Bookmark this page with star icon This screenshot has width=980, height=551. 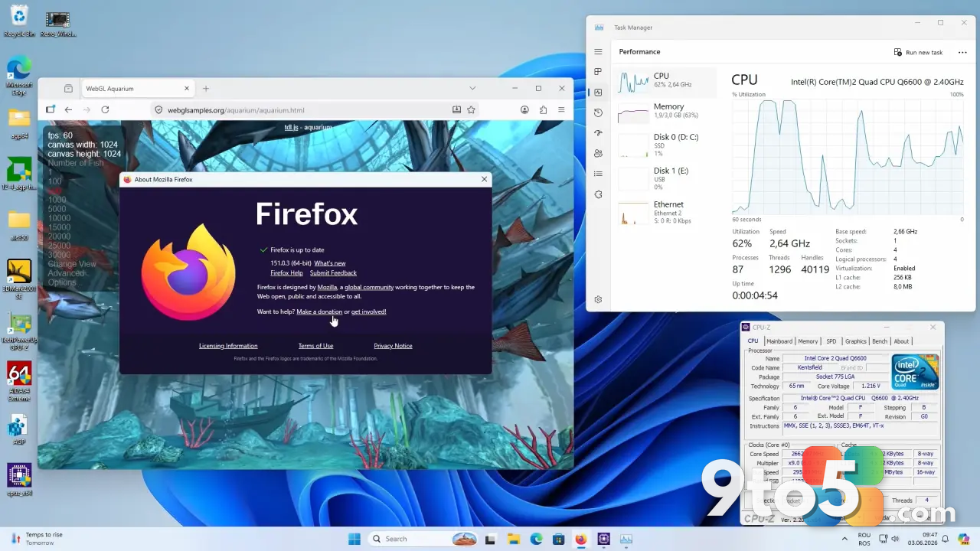click(x=471, y=109)
